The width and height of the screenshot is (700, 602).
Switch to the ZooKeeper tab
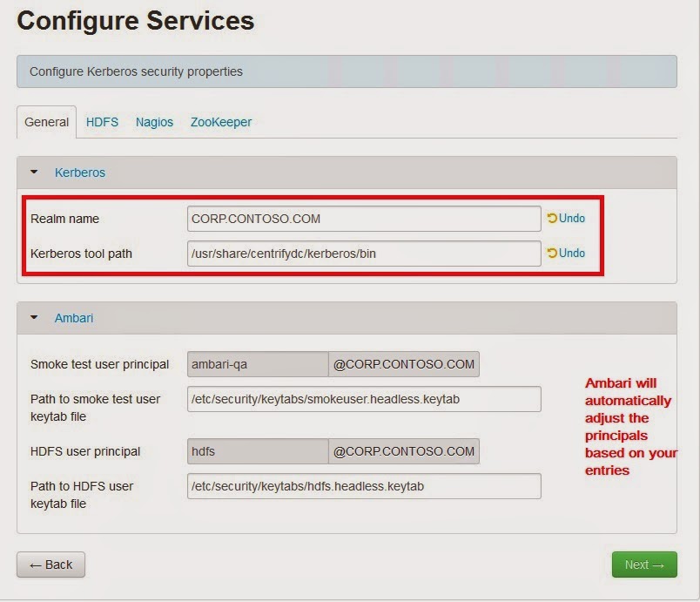[x=220, y=122]
